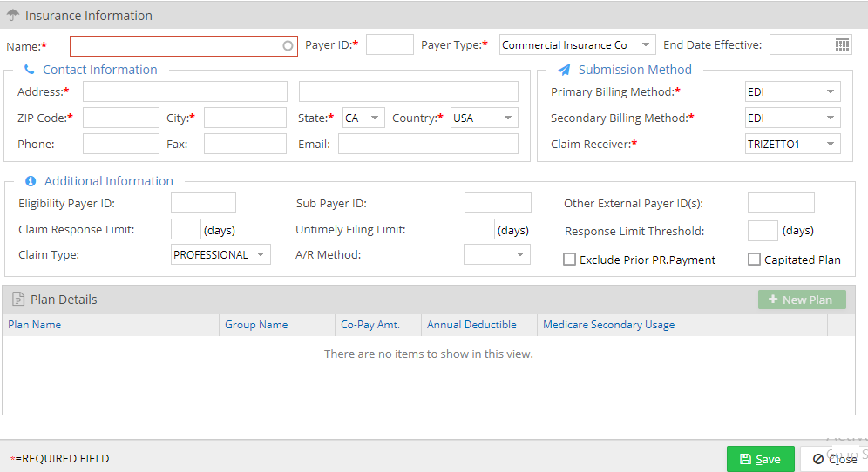Click 'There are no items to show' message
This screenshot has width=868, height=472.
(x=429, y=354)
